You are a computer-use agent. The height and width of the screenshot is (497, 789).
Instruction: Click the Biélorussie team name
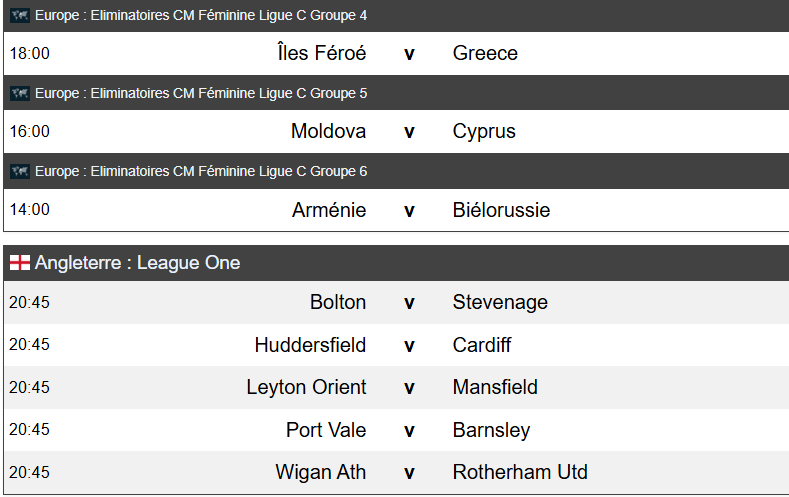[x=501, y=210]
